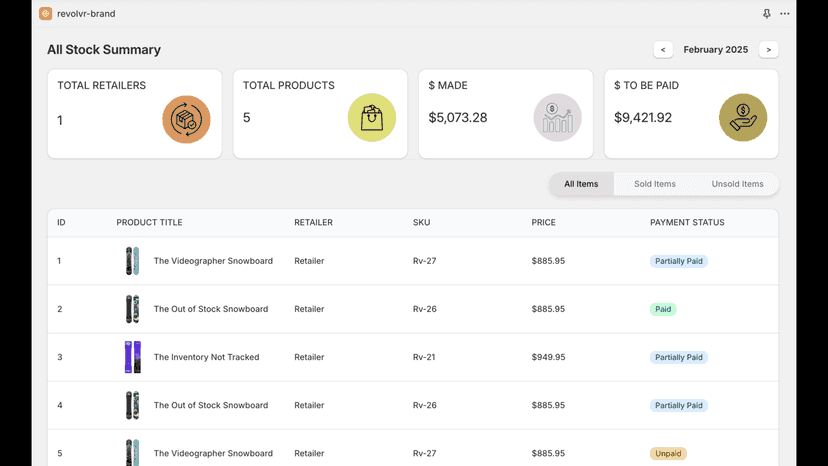
Task: Go to the next month with right arrow
Action: point(769,50)
